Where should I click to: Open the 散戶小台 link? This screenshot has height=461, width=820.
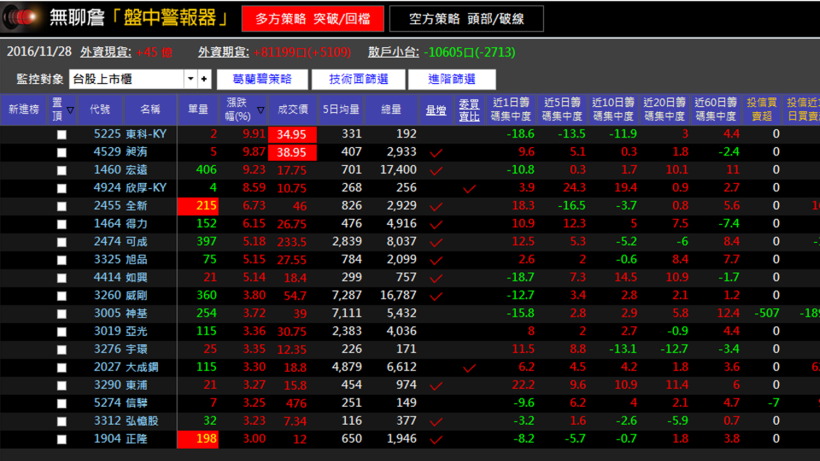point(393,52)
